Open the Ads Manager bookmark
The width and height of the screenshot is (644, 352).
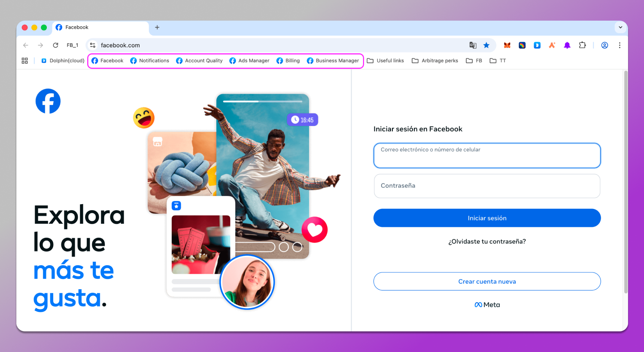point(249,61)
